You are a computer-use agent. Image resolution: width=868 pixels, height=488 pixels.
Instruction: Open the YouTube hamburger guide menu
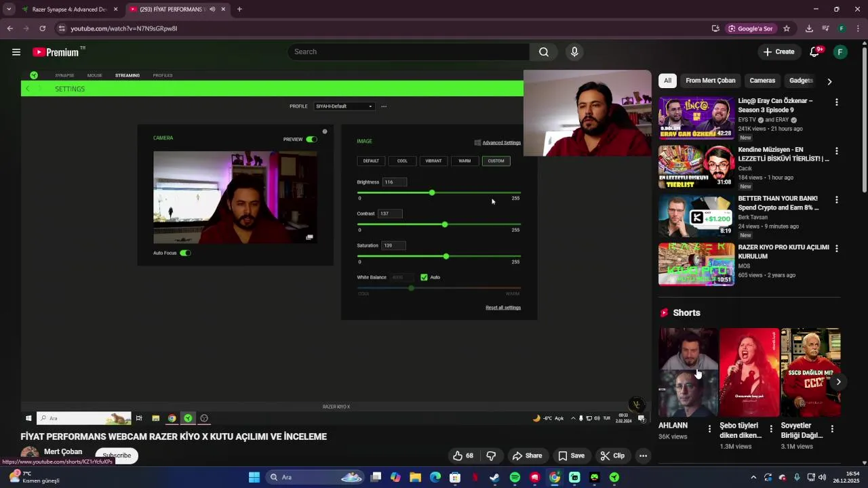pyautogui.click(x=16, y=52)
